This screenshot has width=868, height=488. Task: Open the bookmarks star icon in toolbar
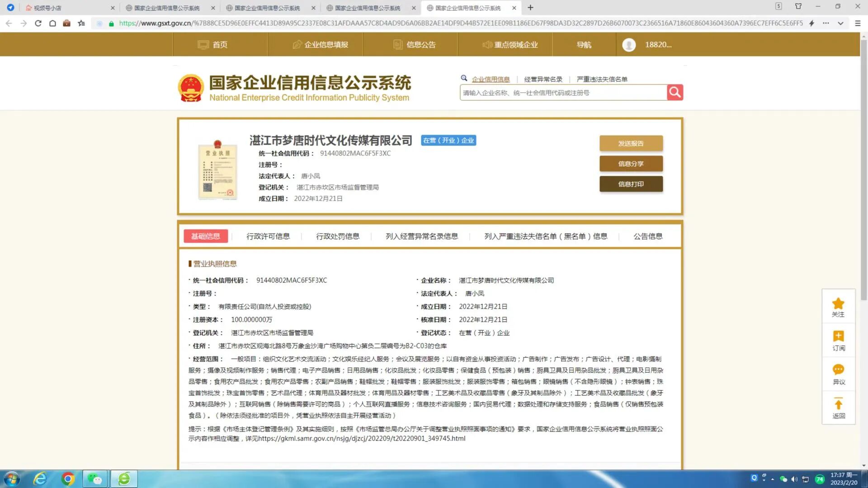click(x=81, y=23)
